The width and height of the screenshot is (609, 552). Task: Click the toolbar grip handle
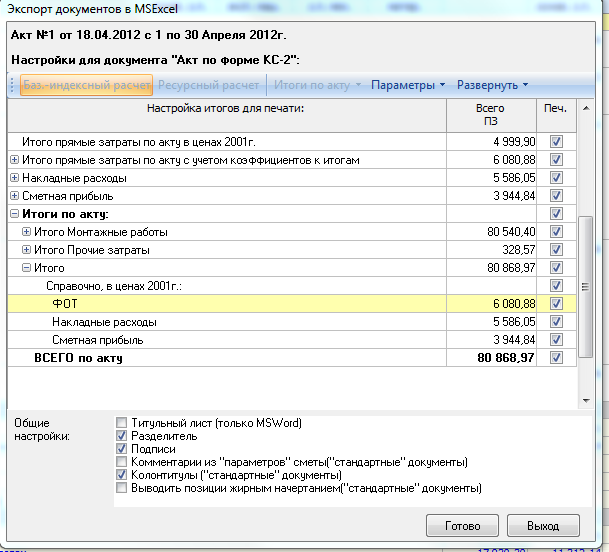(12, 85)
